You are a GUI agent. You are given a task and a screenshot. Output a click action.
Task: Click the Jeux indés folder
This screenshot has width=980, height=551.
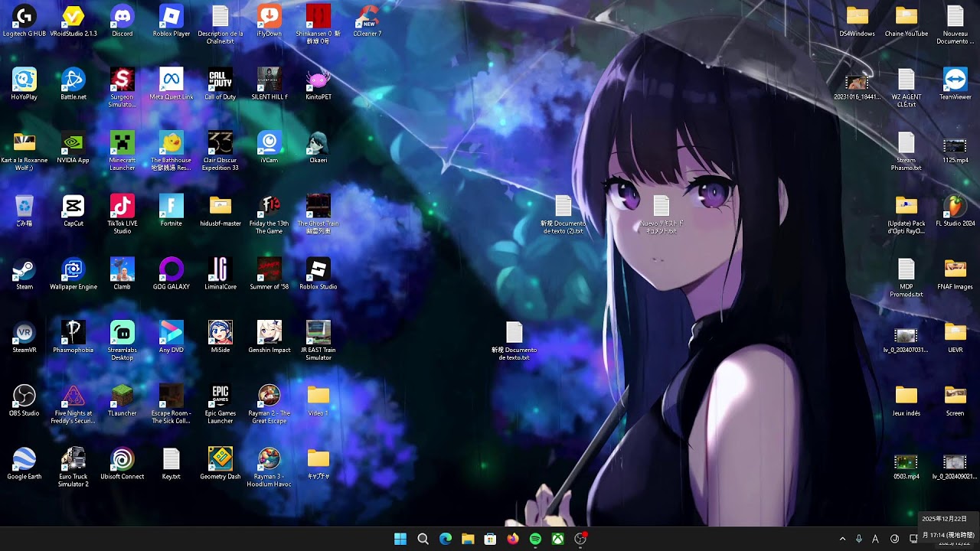point(906,400)
